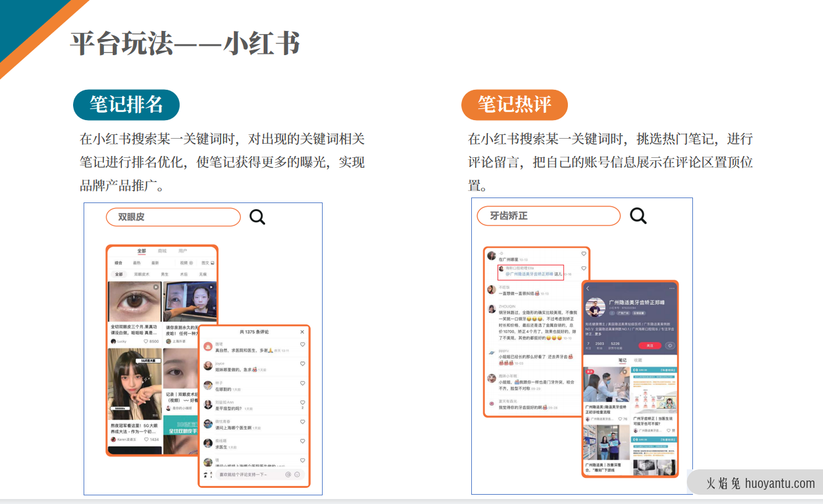Viewport: 823px width, 504px height.
Task: Tap the 喜欢就给个评论支持一下 comment box
Action: point(260,474)
